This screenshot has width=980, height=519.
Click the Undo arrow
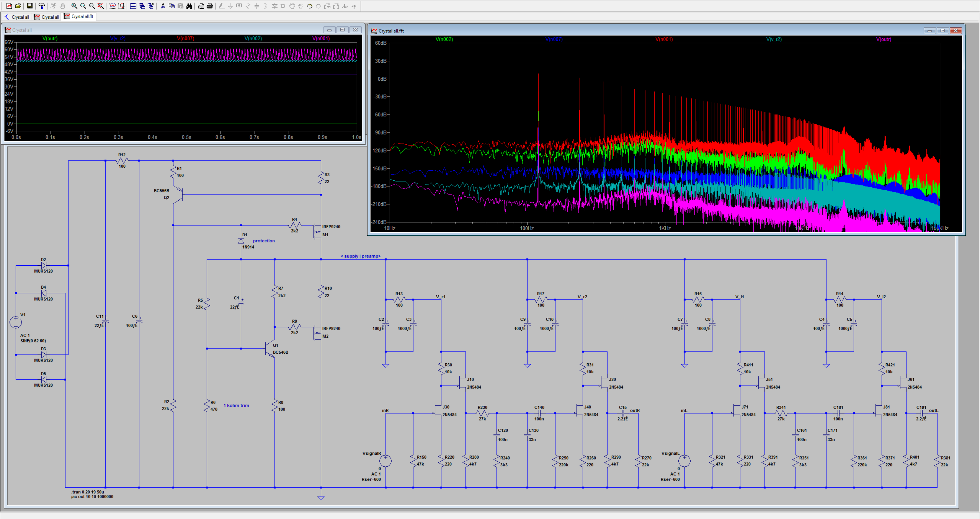pyautogui.click(x=310, y=6)
